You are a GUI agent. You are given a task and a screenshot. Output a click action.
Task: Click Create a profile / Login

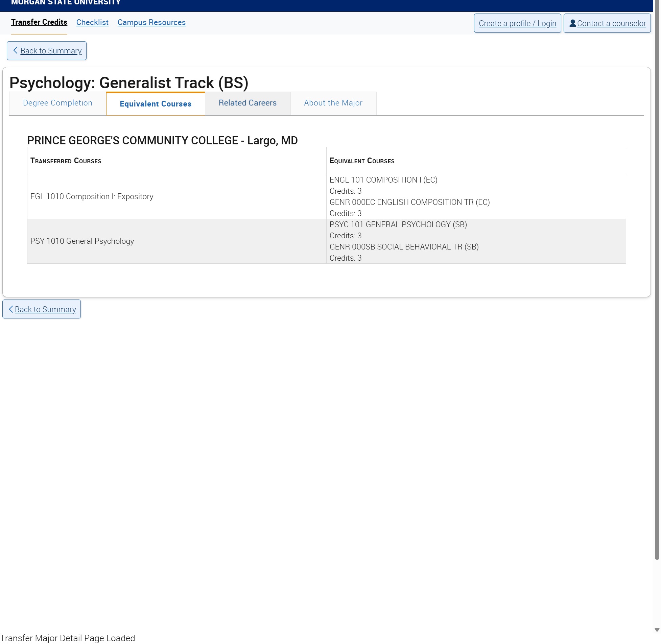pyautogui.click(x=517, y=23)
